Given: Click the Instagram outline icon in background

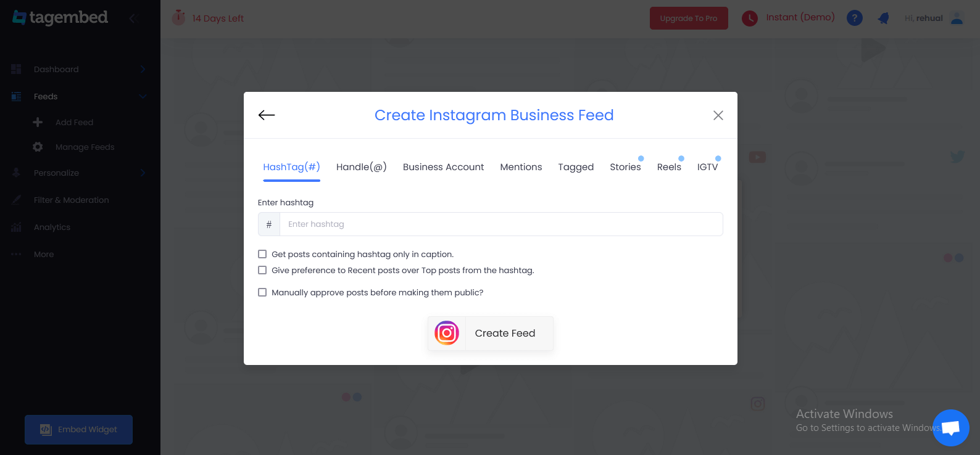Looking at the screenshot, I should (x=758, y=404).
